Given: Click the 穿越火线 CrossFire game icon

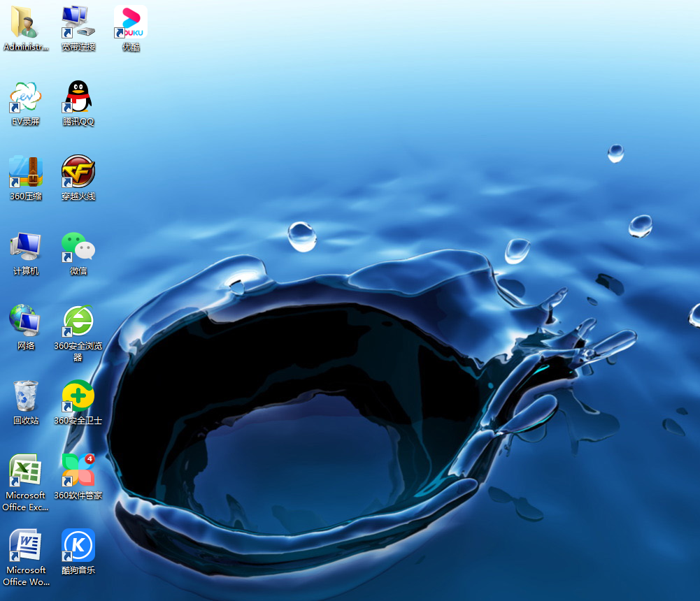Looking at the screenshot, I should click(x=78, y=172).
